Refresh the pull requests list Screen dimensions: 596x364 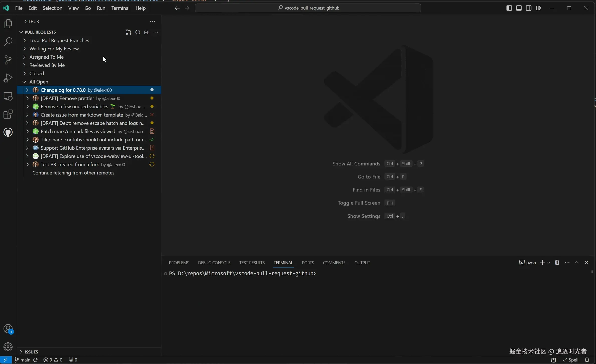click(x=138, y=32)
